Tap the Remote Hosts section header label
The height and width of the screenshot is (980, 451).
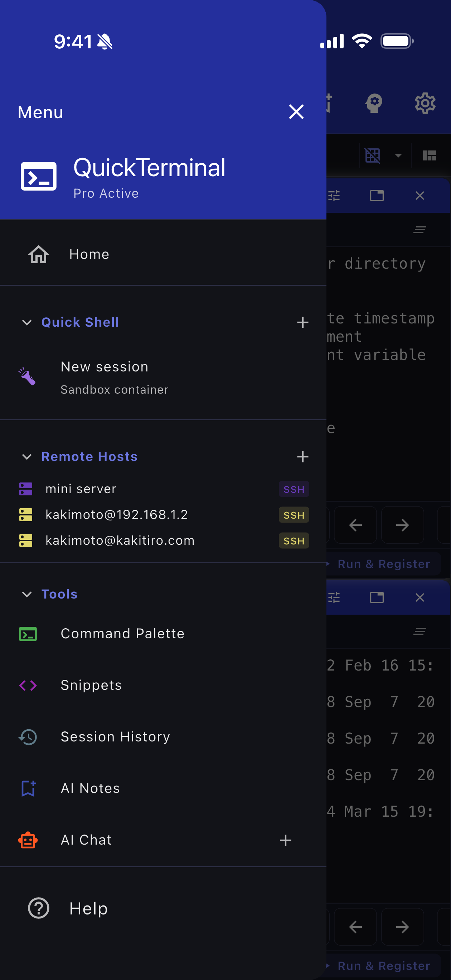point(89,457)
